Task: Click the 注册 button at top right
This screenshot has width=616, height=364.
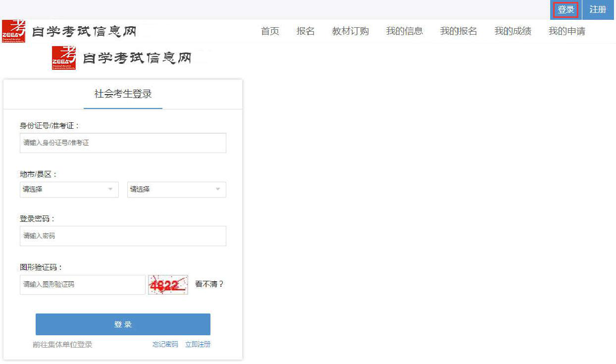Action: tap(598, 10)
